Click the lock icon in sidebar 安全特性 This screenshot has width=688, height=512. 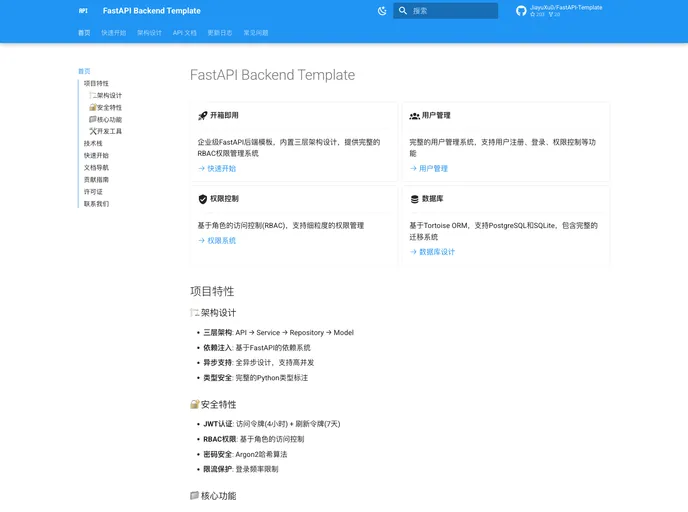click(93, 107)
